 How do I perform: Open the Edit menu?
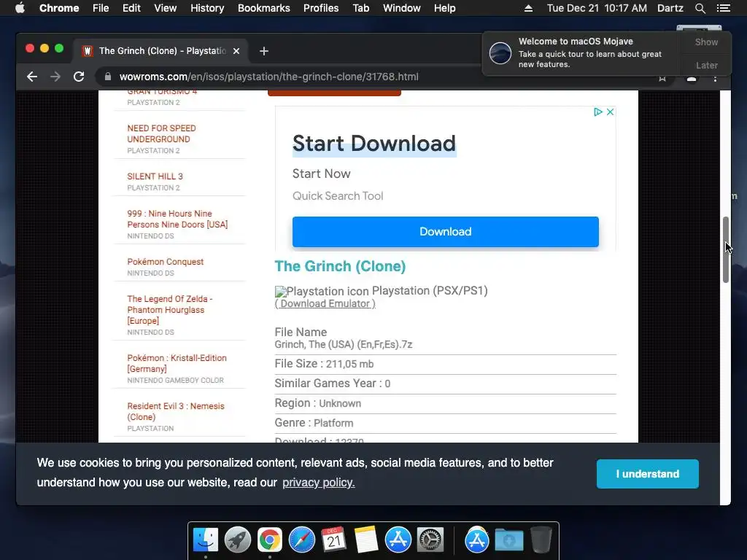click(x=131, y=8)
